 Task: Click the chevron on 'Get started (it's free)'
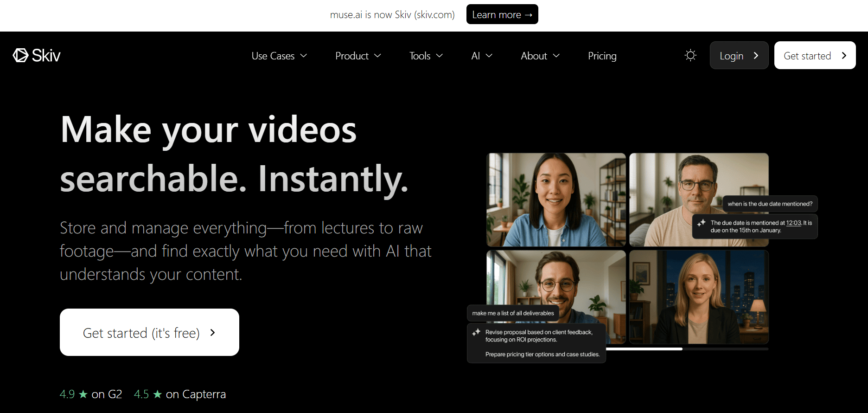(x=213, y=332)
